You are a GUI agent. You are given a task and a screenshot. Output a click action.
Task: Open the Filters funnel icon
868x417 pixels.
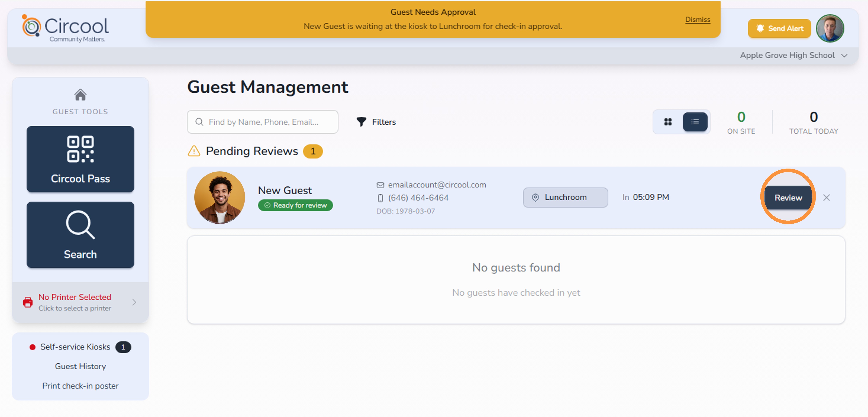click(x=361, y=122)
